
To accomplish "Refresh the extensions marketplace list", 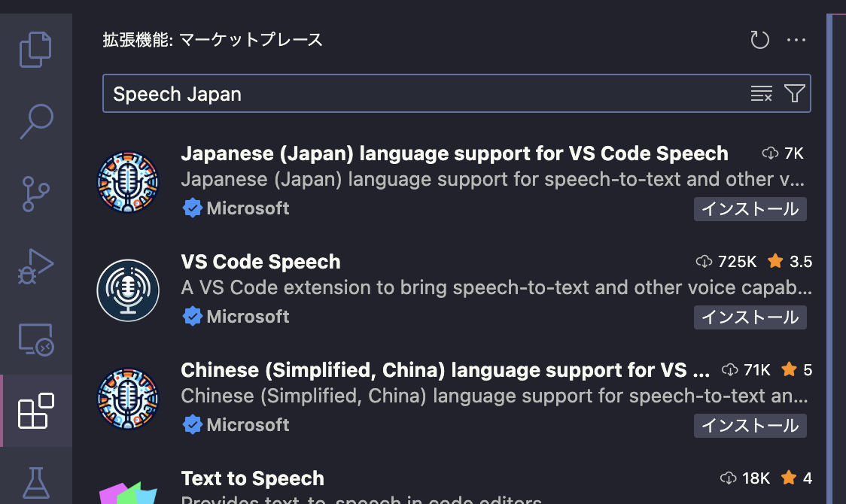I will click(x=759, y=39).
